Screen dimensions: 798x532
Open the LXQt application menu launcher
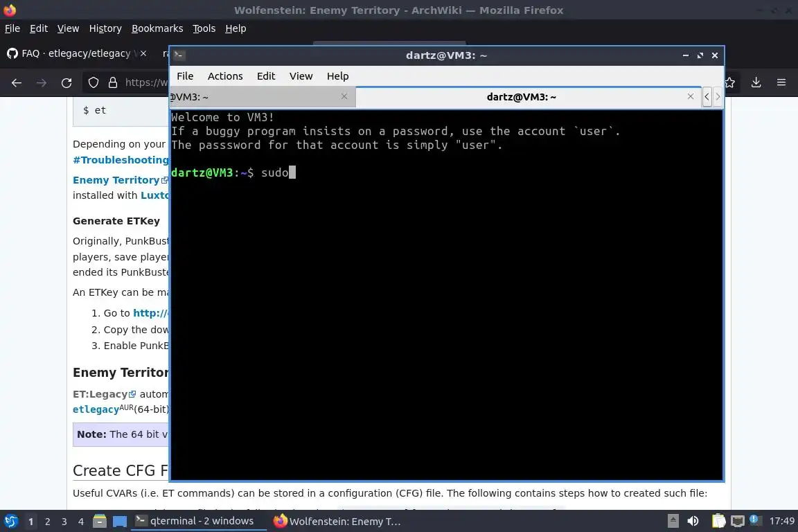pos(10,522)
